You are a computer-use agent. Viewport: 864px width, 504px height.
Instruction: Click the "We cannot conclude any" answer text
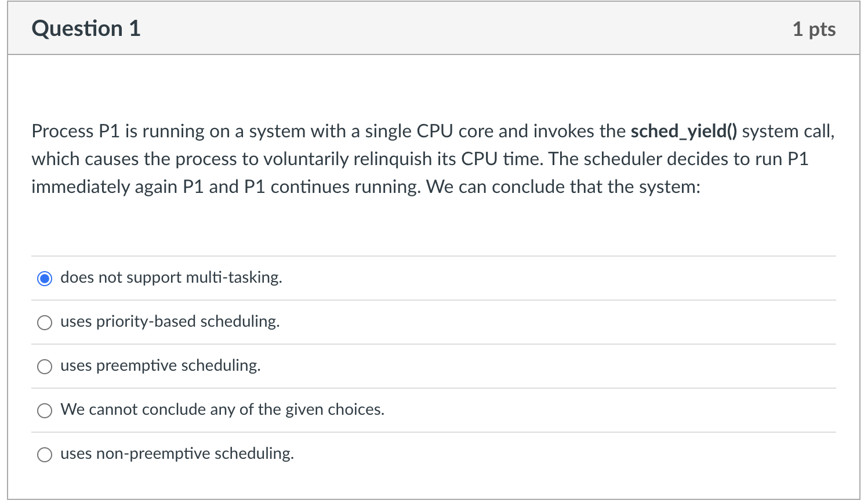[x=222, y=410]
